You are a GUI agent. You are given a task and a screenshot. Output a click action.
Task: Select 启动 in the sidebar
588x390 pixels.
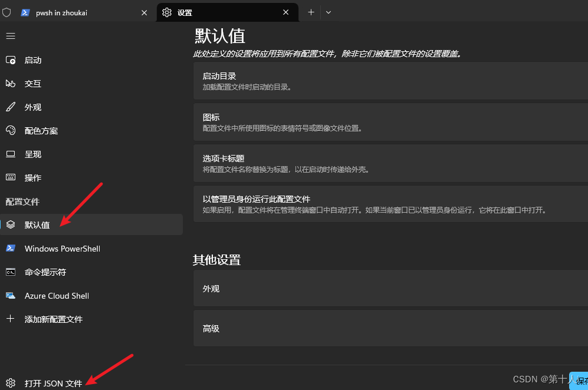(x=33, y=60)
